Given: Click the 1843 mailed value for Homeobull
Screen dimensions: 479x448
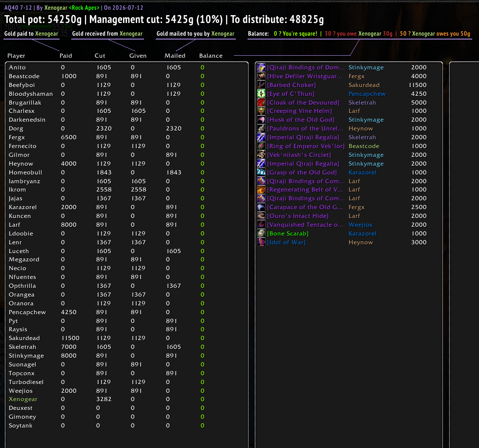Looking at the screenshot, I should [173, 172].
